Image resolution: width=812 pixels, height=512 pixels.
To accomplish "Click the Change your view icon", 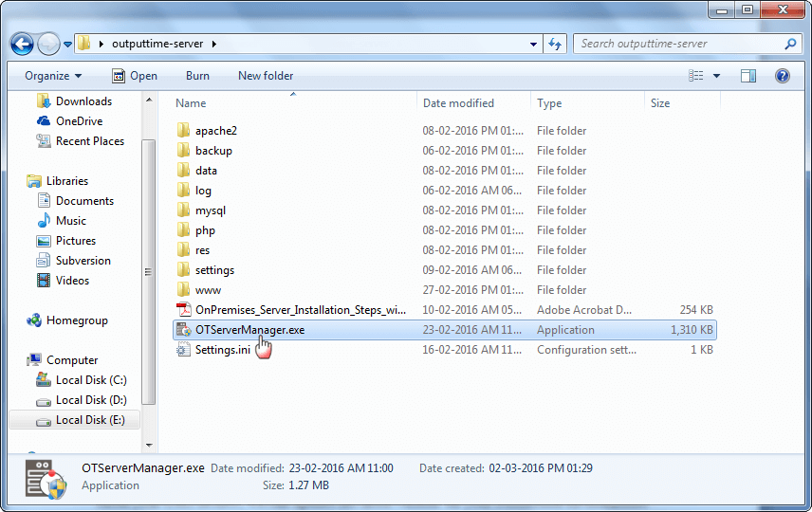I will pos(696,76).
